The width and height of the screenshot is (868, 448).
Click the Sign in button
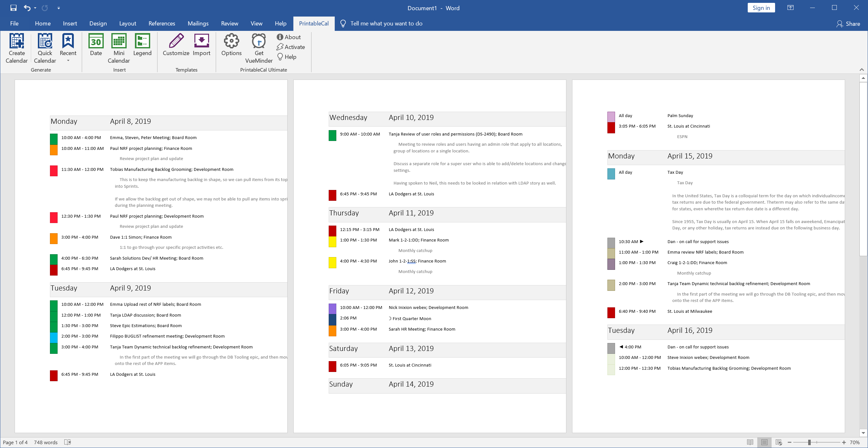(761, 8)
